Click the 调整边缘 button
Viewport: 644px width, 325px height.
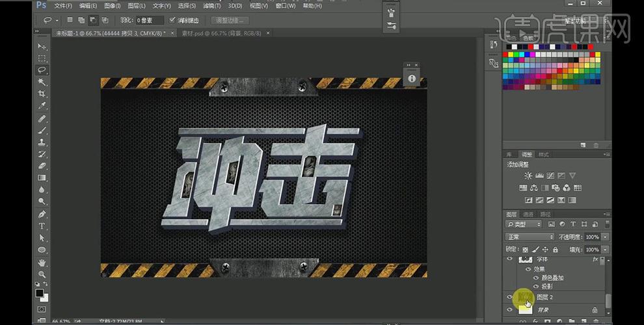click(229, 20)
